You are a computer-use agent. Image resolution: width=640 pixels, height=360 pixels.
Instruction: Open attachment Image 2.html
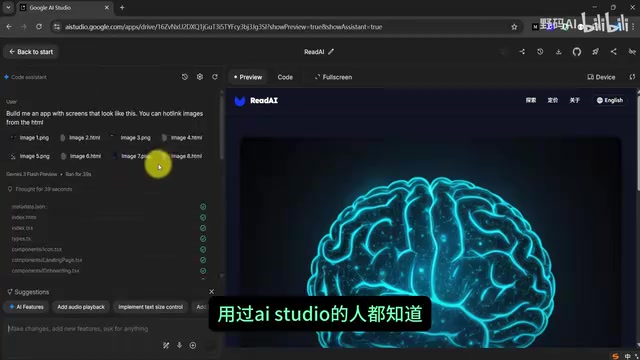80,138
